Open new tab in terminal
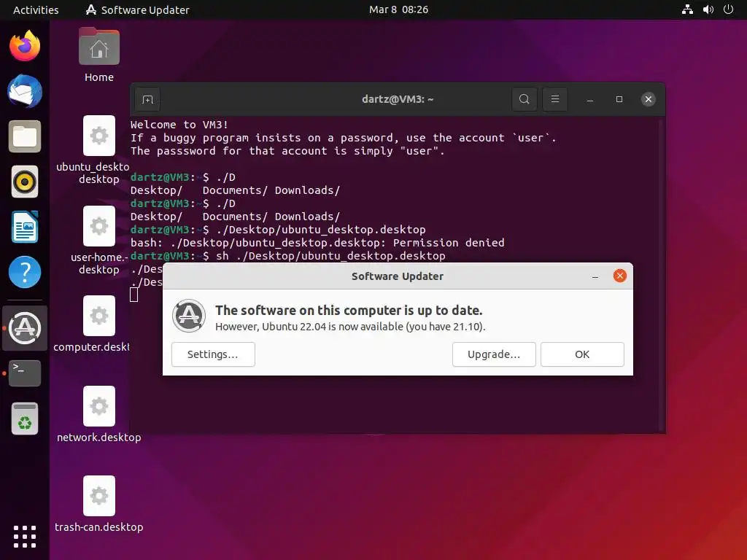 pos(147,99)
